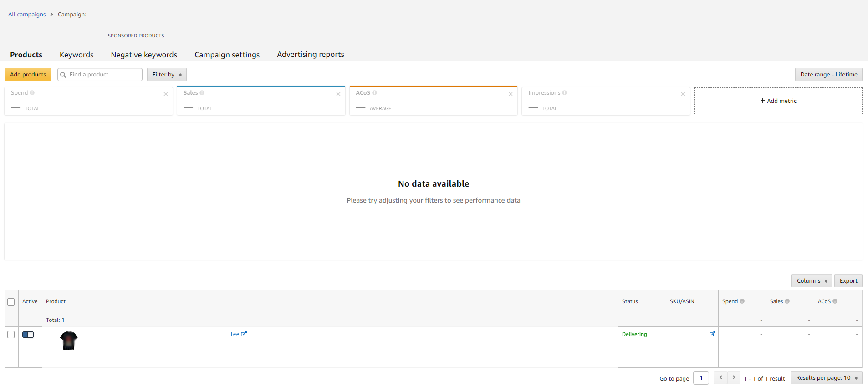The height and width of the screenshot is (387, 868).
Task: Select all products header checkbox
Action: (x=11, y=302)
